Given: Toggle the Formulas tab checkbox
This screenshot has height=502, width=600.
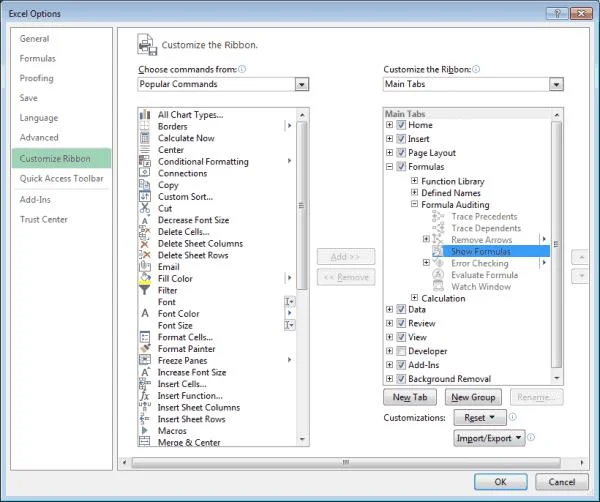Looking at the screenshot, I should tap(401, 166).
